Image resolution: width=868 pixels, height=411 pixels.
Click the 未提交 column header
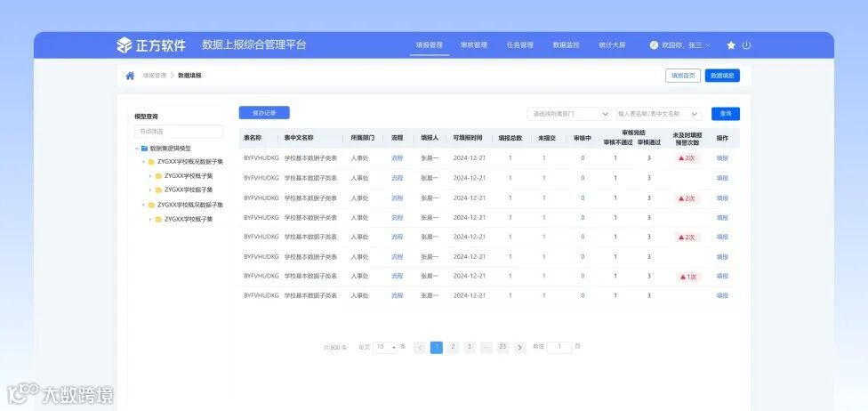click(547, 138)
